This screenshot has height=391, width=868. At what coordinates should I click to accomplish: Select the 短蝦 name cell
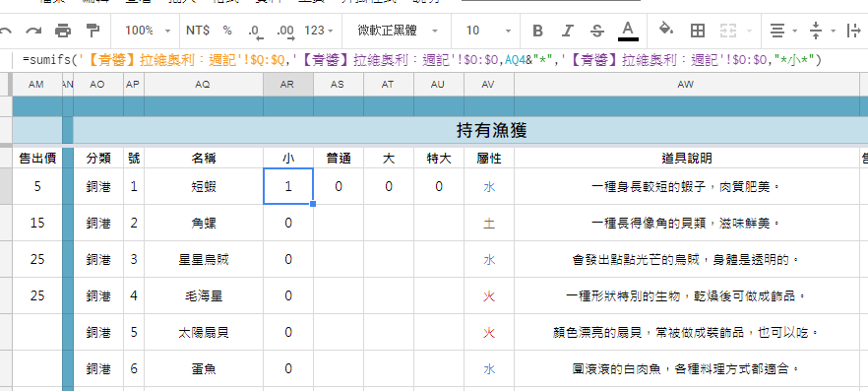tap(204, 187)
